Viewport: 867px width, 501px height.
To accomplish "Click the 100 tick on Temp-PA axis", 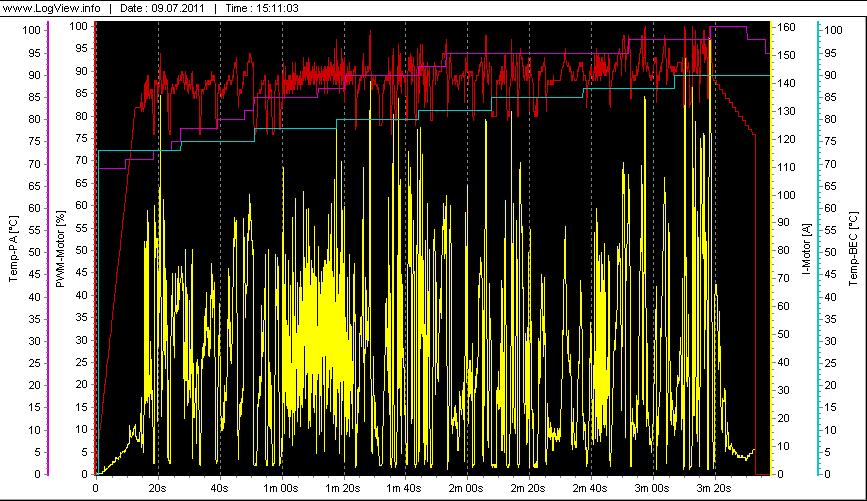I will point(32,30).
